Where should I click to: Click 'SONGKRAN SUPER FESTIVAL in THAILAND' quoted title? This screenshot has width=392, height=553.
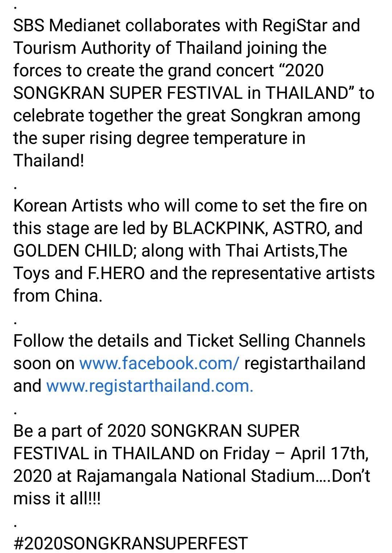coord(181,93)
